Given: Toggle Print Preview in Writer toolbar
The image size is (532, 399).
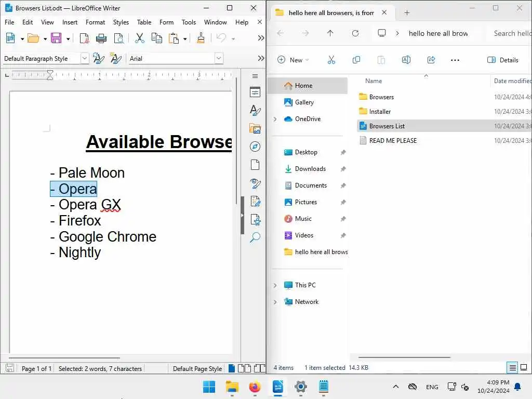Looking at the screenshot, I should coord(119,38).
